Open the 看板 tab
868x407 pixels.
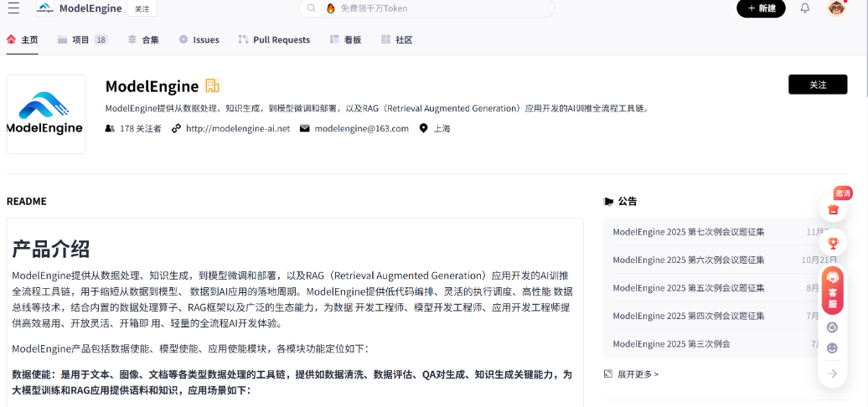click(x=345, y=40)
